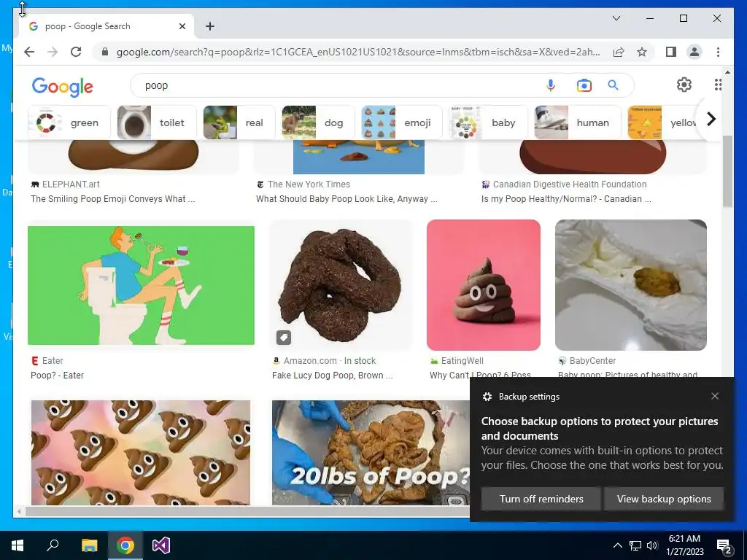Go back to the previous page
Image resolution: width=747 pixels, height=560 pixels.
[29, 52]
